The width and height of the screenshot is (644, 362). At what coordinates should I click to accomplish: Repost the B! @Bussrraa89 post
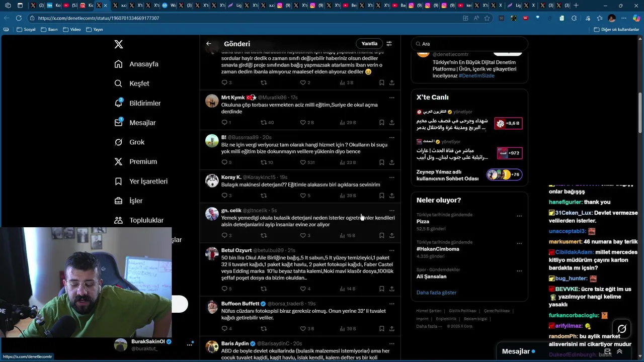267,162
